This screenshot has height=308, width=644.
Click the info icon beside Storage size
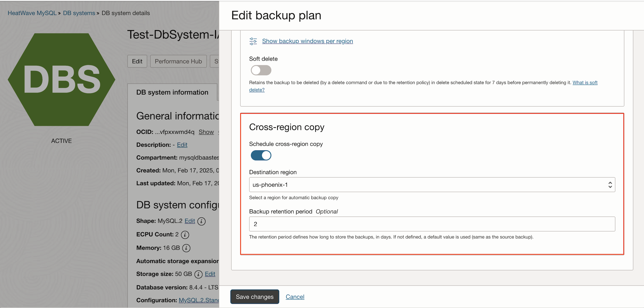[x=198, y=274]
